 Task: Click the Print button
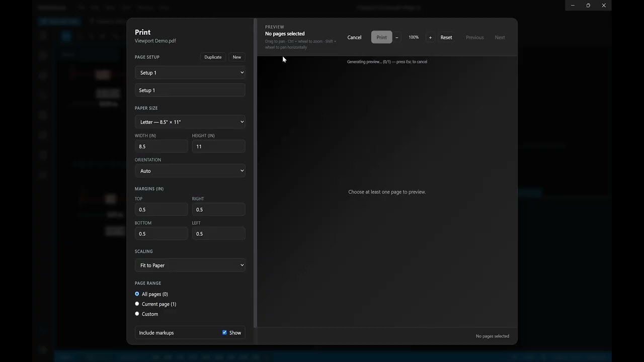point(381,37)
